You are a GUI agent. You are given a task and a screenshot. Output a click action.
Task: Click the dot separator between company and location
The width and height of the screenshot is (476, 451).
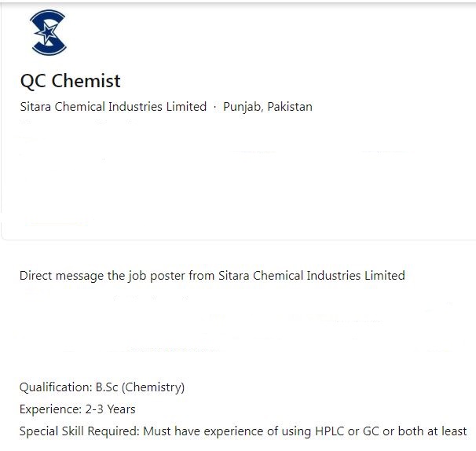coord(215,107)
